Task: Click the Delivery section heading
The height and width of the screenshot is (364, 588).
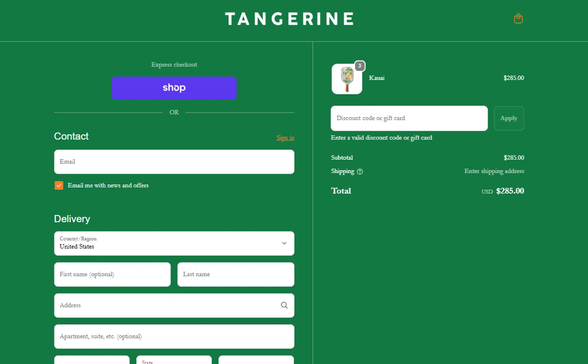Action: pos(72,219)
